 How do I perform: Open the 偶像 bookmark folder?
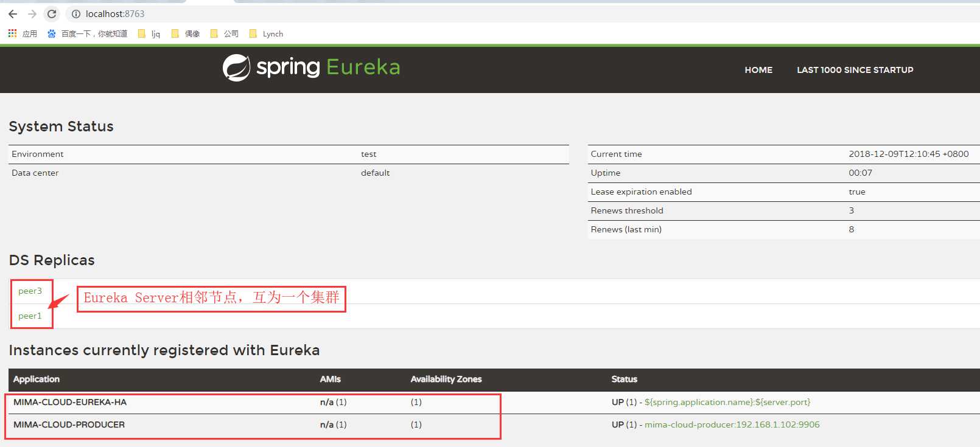[x=186, y=33]
